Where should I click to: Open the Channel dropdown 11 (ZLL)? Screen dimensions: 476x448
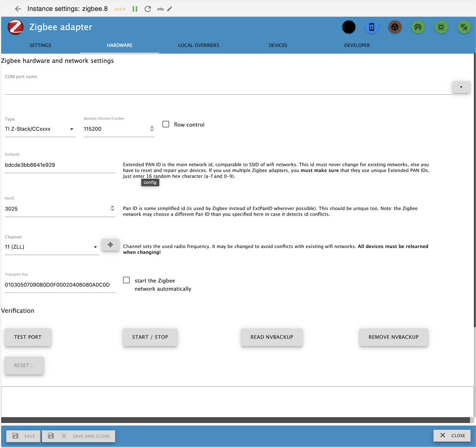click(x=52, y=247)
